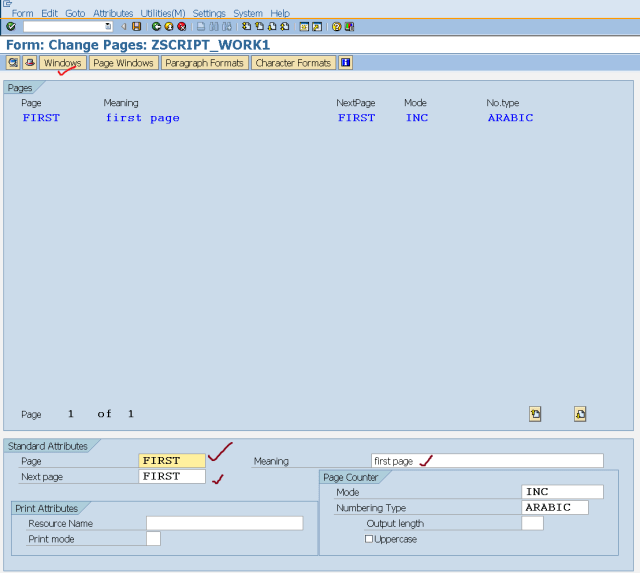
Task: Click the blue Information icon button
Action: (345, 63)
